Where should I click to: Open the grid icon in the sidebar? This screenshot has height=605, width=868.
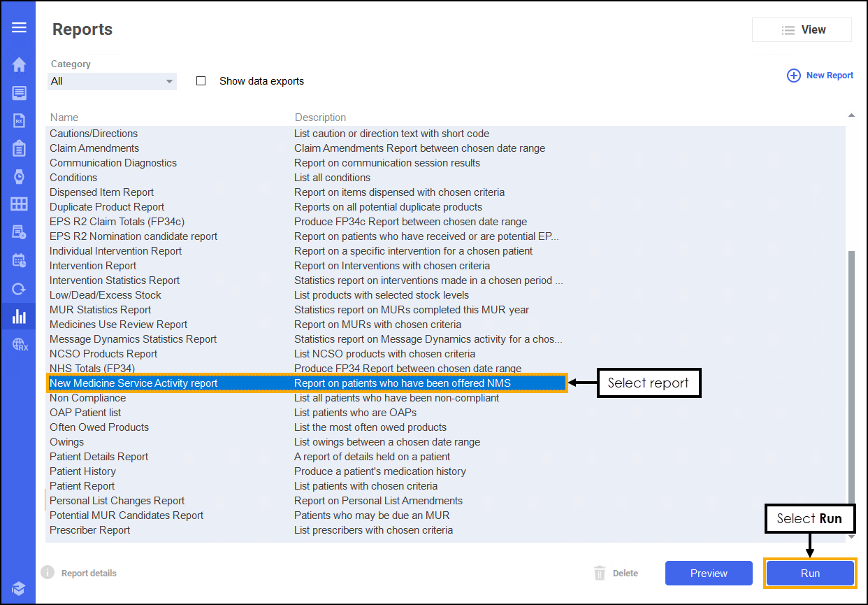click(19, 204)
